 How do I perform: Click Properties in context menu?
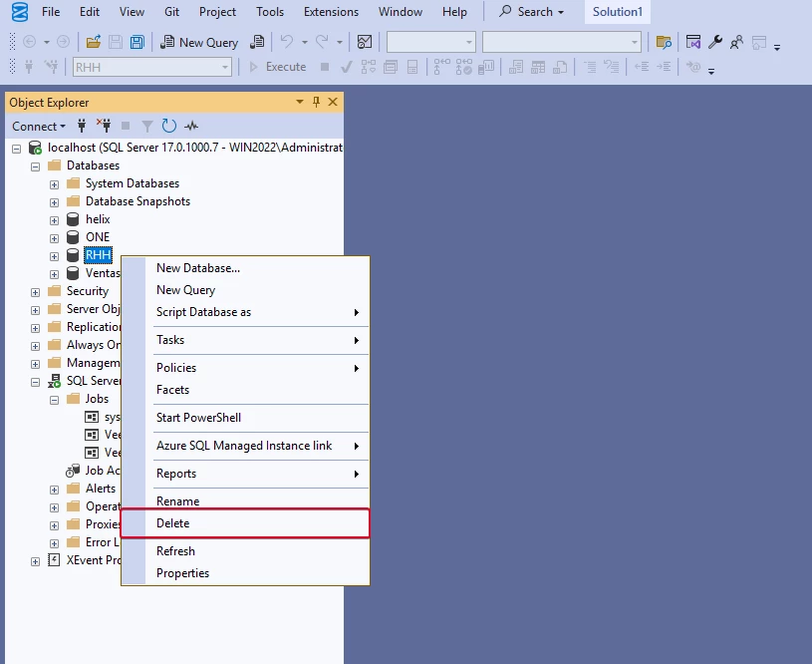[x=245, y=573]
